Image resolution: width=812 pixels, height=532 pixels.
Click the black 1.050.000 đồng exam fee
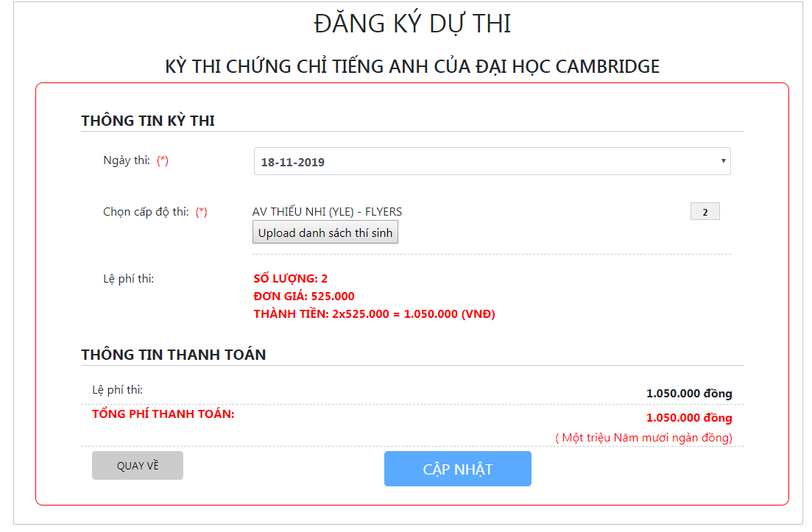tap(689, 394)
